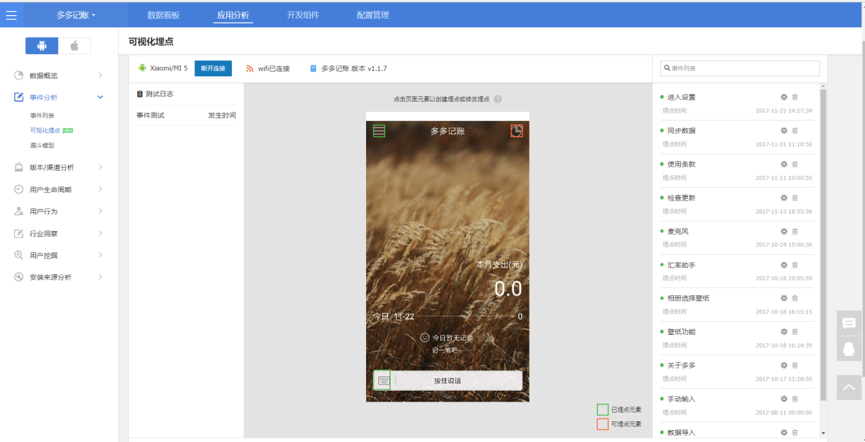Delete the 相册选择壁纸 event
Screen dimensions: 865x442
[x=795, y=298]
